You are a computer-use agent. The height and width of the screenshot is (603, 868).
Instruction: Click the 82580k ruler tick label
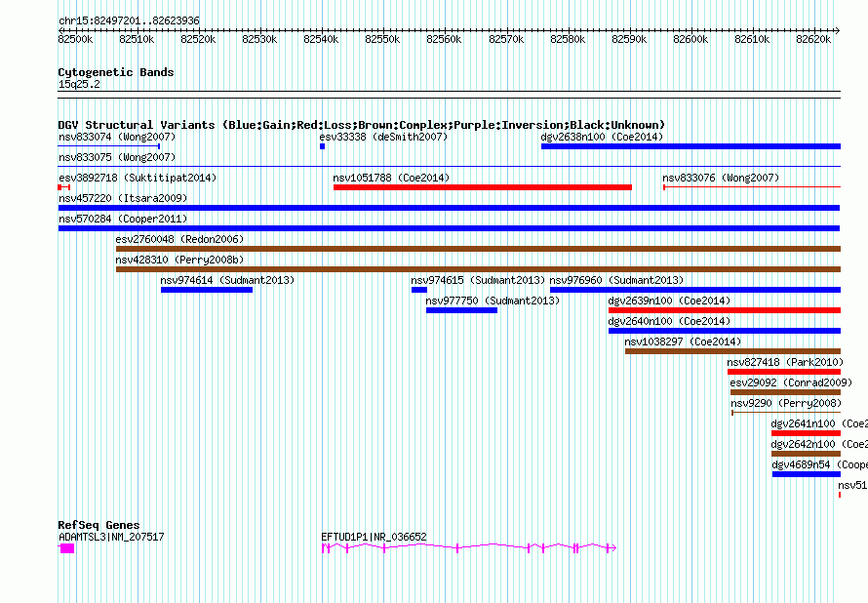[568, 39]
